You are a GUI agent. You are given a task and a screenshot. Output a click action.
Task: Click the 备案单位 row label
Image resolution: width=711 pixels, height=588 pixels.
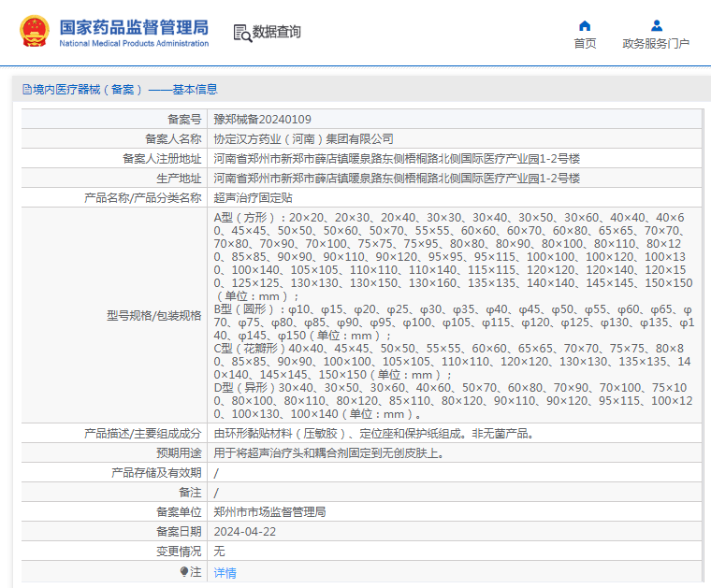pos(179,512)
